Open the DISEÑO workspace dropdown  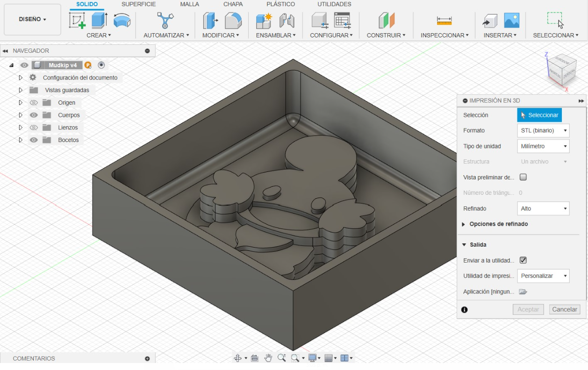pyautogui.click(x=33, y=20)
